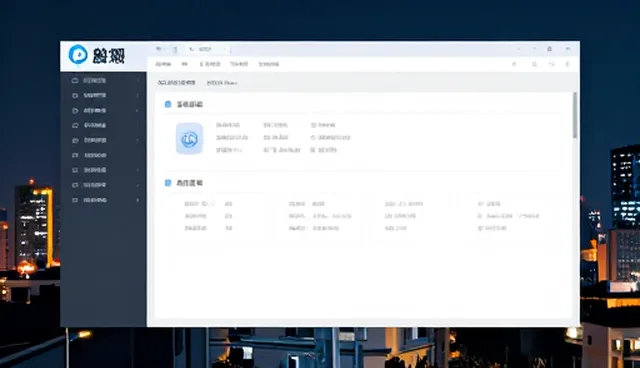The height and width of the screenshot is (368, 640).
Task: Open notifications via the bell icon
Action: (549, 49)
